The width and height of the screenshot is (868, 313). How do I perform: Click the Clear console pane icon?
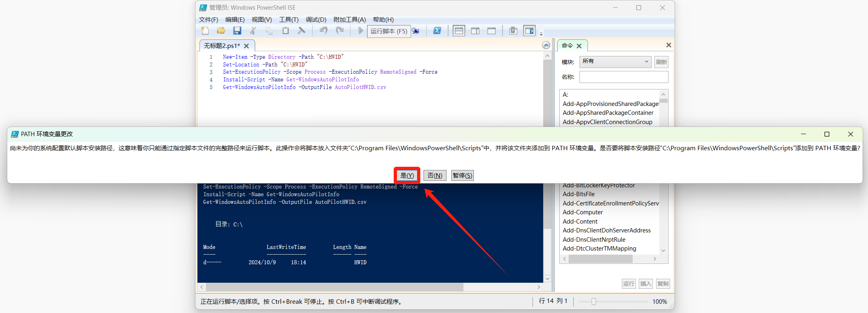tap(301, 31)
